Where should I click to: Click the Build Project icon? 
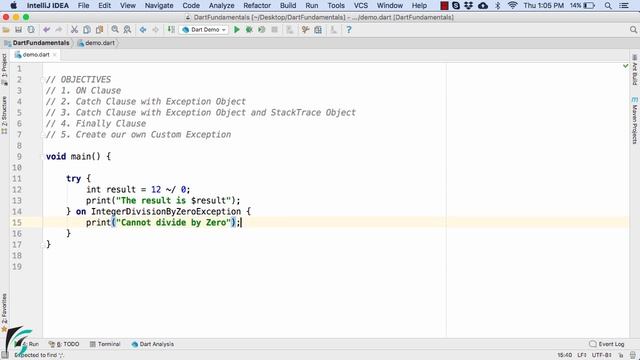point(171,30)
